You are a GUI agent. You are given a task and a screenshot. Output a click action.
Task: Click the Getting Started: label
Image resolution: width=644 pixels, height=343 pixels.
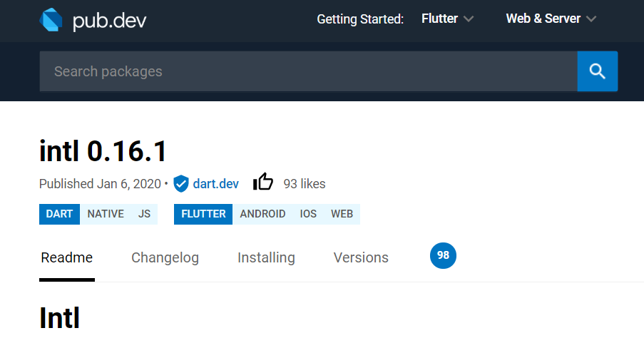pyautogui.click(x=360, y=19)
